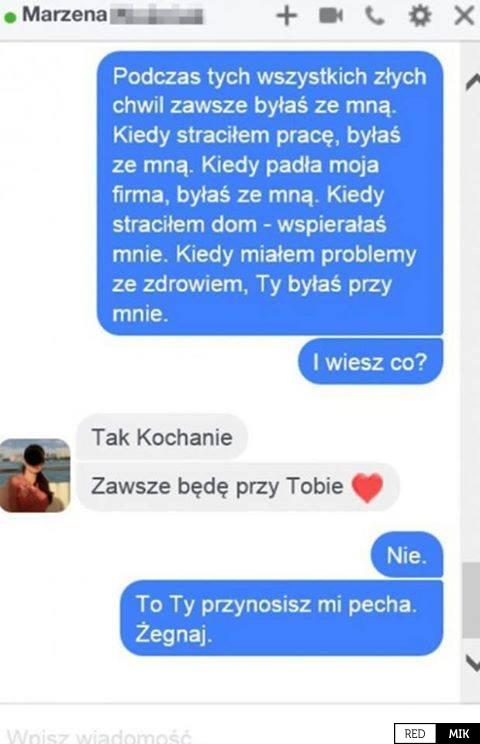Start a voice call via phone icon
This screenshot has height=744, width=480.
(x=374, y=16)
